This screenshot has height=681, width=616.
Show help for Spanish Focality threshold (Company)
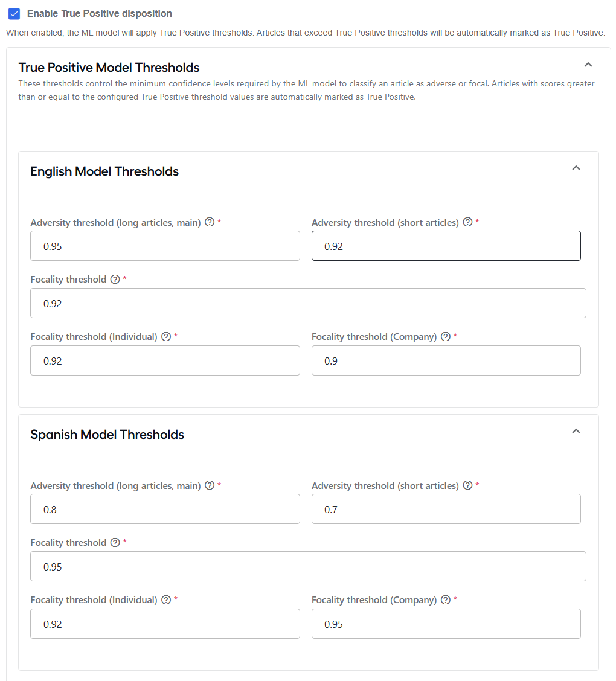[x=445, y=599]
